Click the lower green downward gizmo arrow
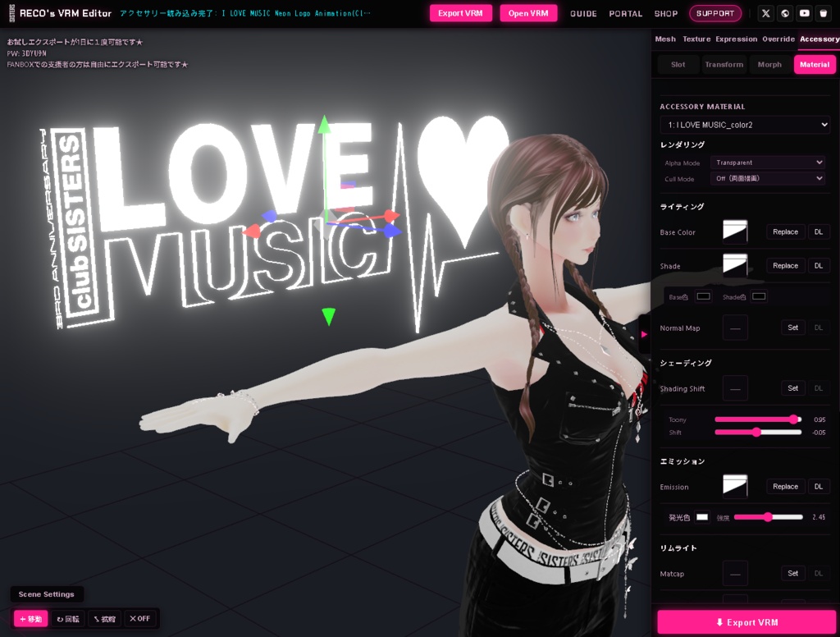The height and width of the screenshot is (637, 840). coord(328,316)
